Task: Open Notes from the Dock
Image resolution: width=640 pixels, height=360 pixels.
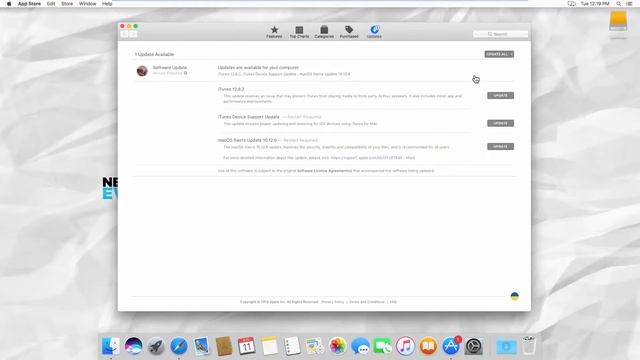Action: pyautogui.click(x=269, y=346)
